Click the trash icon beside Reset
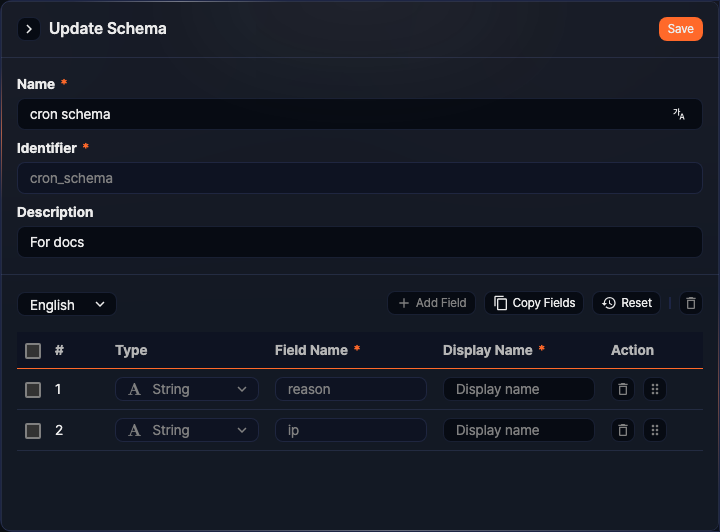This screenshot has width=720, height=532. (x=691, y=303)
